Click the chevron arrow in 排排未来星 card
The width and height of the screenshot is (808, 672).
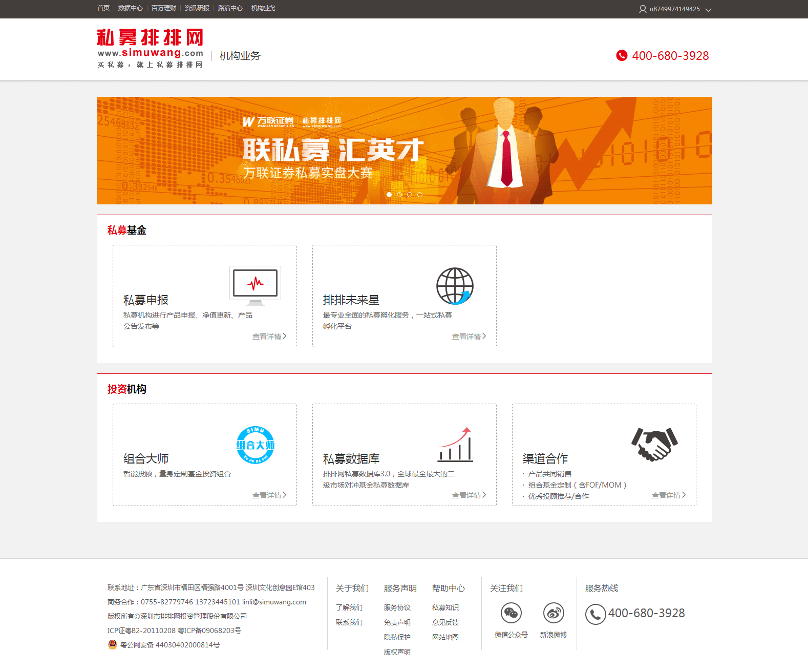484,336
